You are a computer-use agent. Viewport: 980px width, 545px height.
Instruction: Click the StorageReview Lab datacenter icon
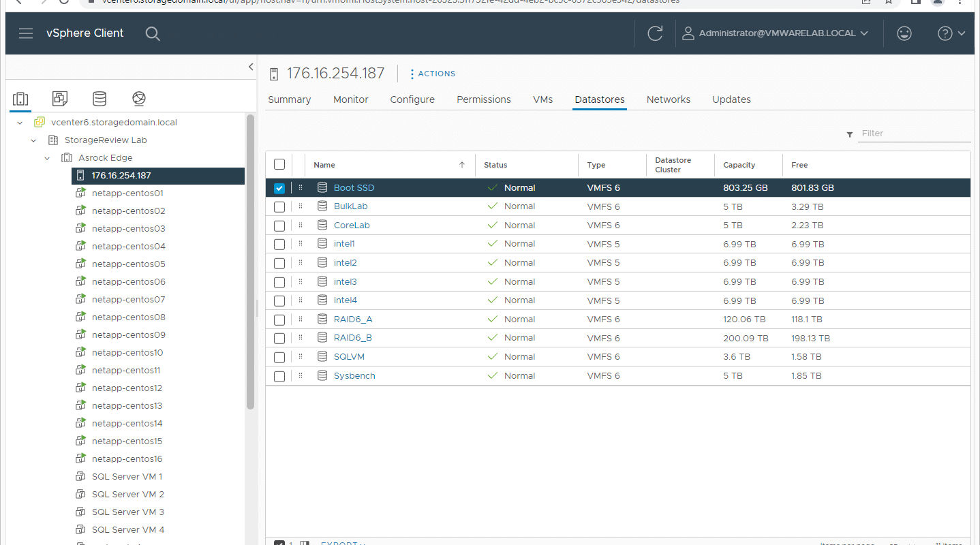pos(53,140)
